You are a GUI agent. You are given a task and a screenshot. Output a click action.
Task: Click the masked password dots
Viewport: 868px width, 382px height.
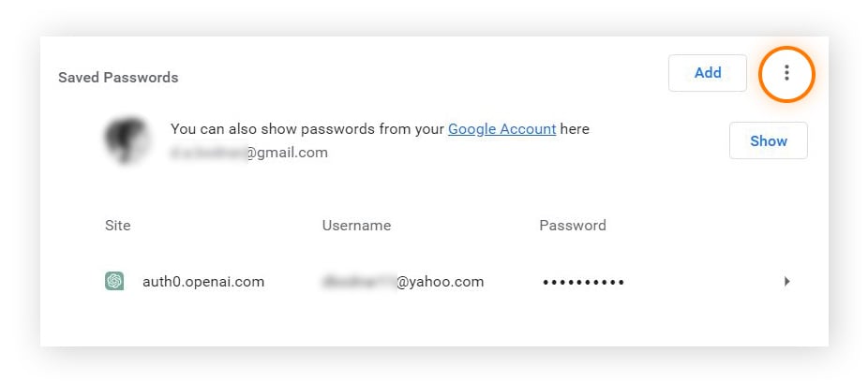(583, 282)
